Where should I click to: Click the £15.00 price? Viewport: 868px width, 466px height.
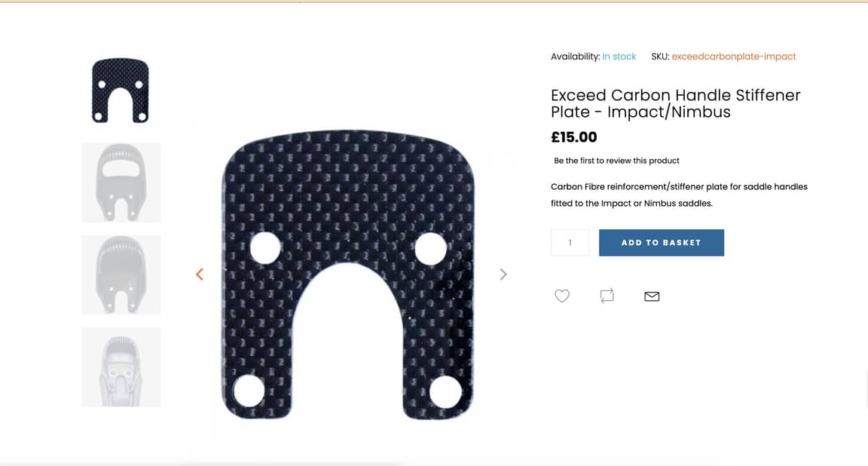point(574,137)
